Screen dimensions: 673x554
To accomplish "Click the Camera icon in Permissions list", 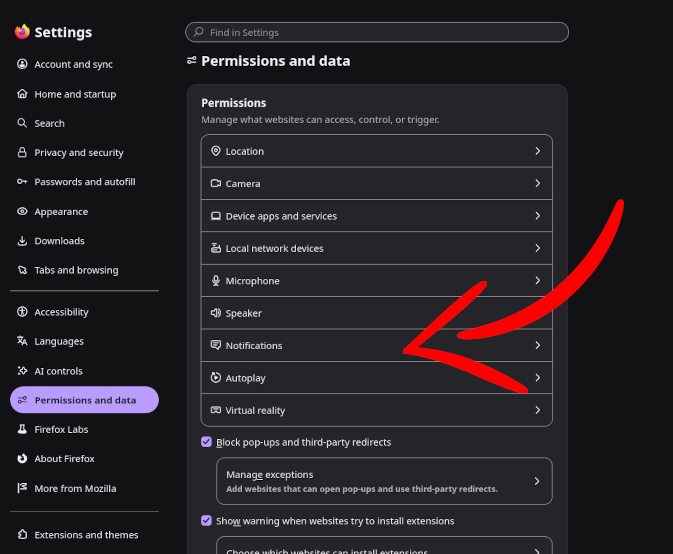I will tap(216, 184).
